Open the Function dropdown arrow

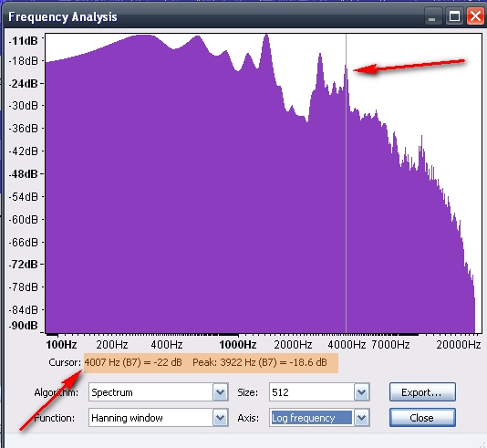click(x=220, y=418)
